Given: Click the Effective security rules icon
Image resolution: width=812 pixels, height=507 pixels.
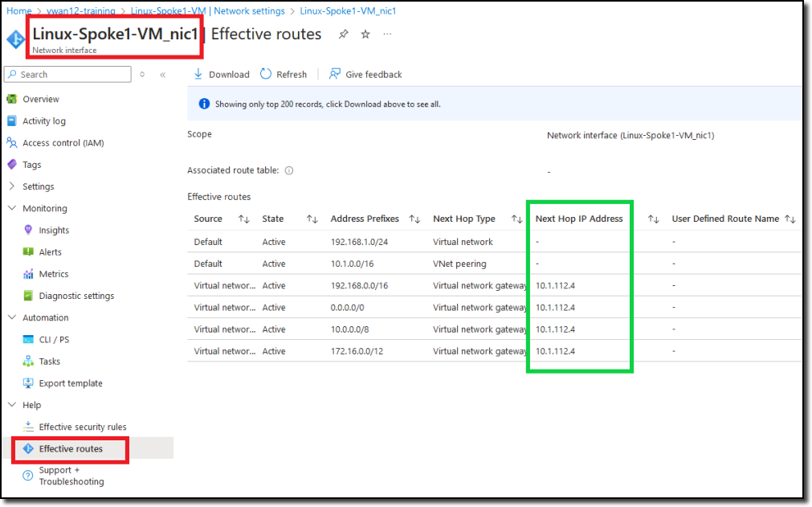Looking at the screenshot, I should (x=28, y=427).
